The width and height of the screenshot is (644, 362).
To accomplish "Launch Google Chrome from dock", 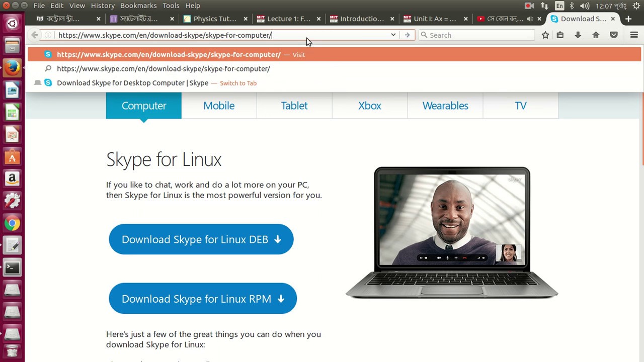I will 12,223.
